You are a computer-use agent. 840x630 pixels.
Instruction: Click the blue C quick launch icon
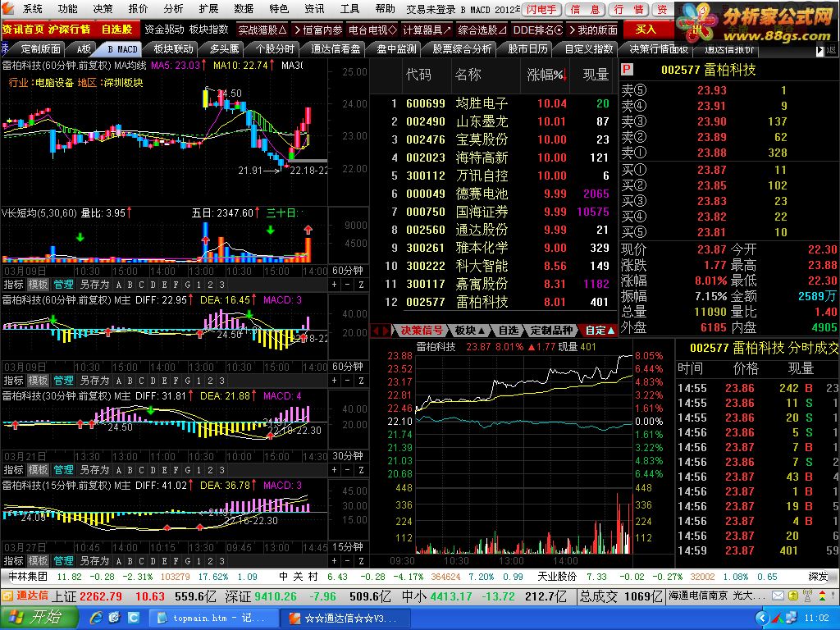[x=133, y=618]
